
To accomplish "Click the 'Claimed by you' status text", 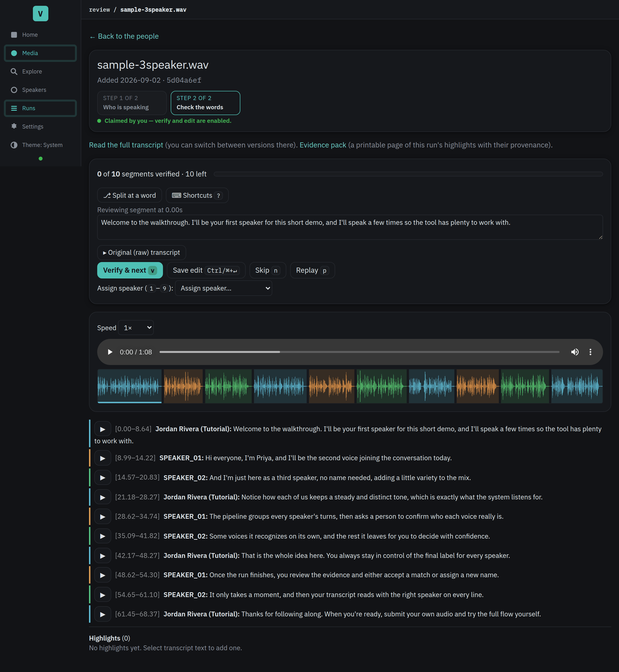I will (x=168, y=121).
